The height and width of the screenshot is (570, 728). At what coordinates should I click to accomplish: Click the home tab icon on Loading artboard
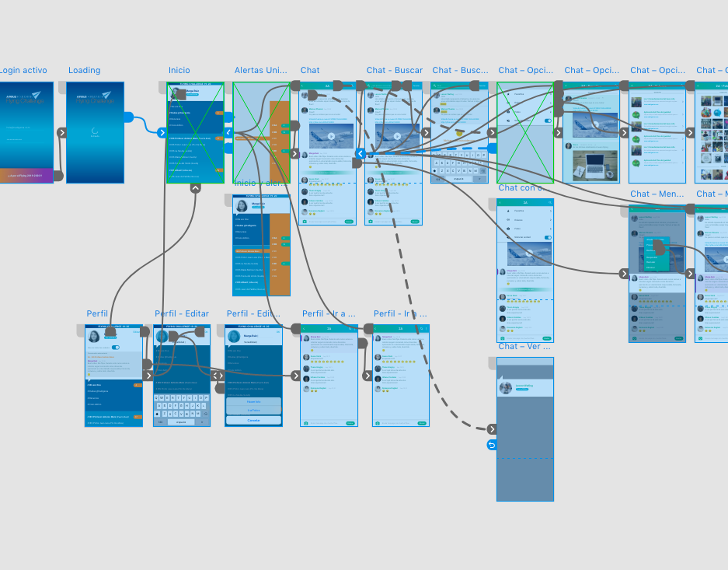tap(62, 88)
